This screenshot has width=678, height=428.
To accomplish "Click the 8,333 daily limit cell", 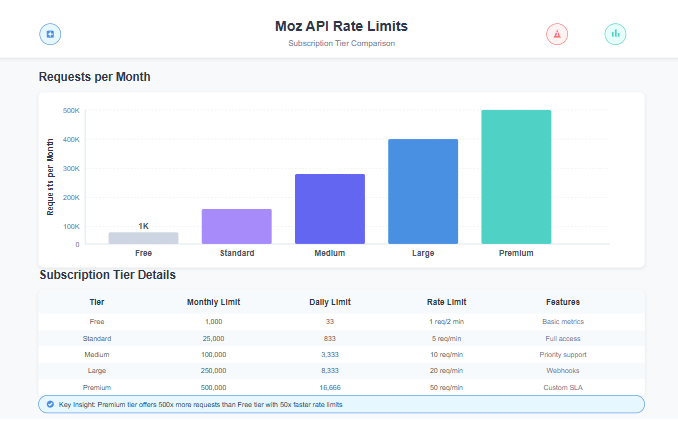I will (330, 371).
